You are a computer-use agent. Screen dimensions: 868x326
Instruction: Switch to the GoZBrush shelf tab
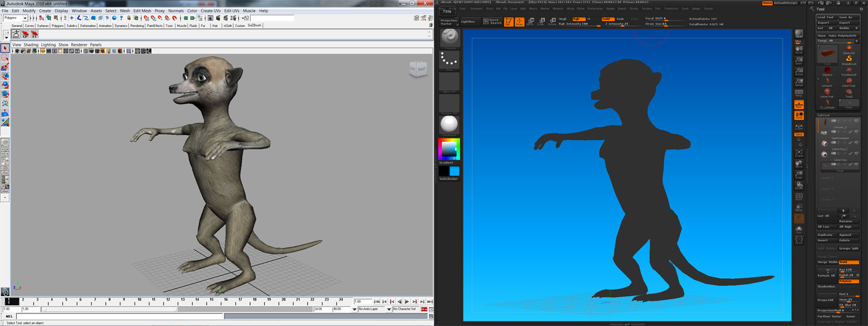[254, 26]
